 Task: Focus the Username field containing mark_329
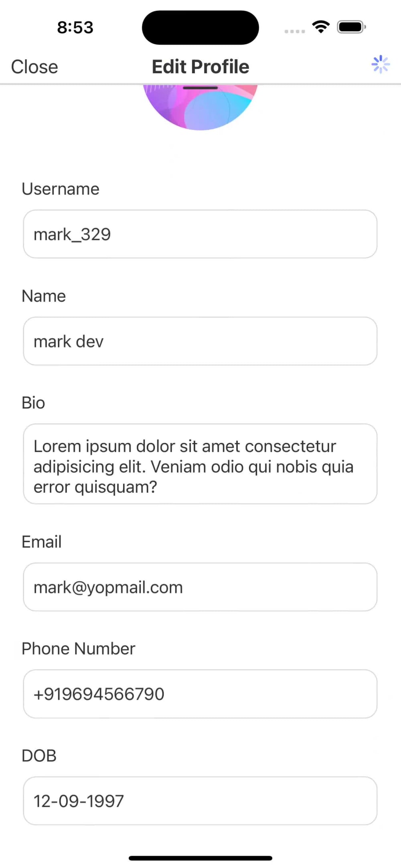[x=200, y=234]
